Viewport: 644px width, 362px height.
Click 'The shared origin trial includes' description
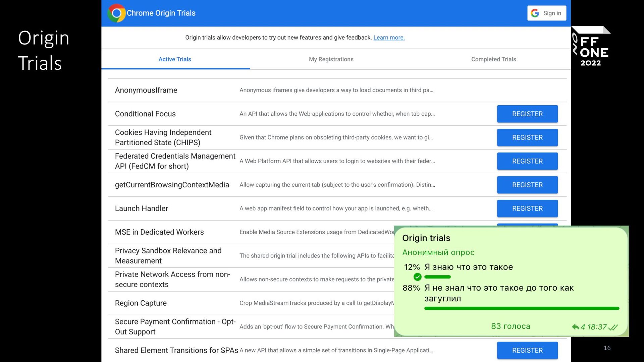tap(317, 256)
